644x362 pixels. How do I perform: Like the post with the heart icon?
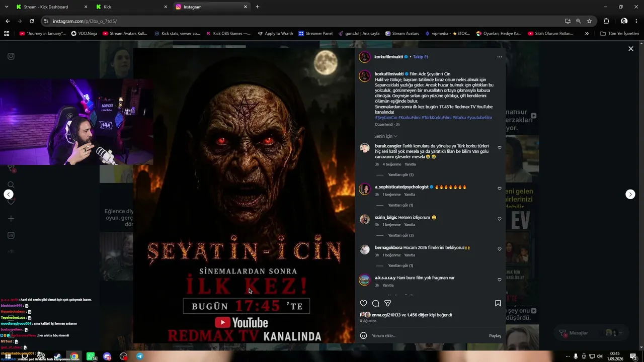coord(363,303)
